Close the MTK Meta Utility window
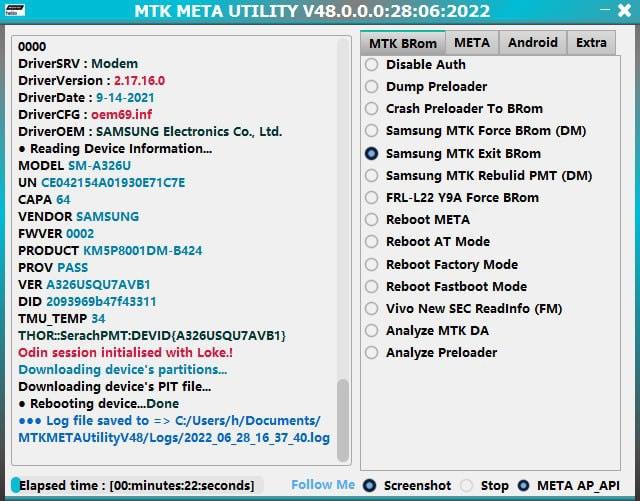This screenshot has width=640, height=501. 624,11
